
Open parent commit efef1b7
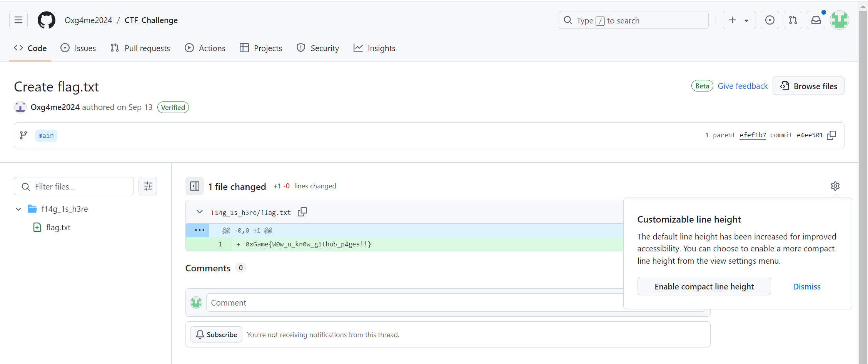[x=753, y=135]
